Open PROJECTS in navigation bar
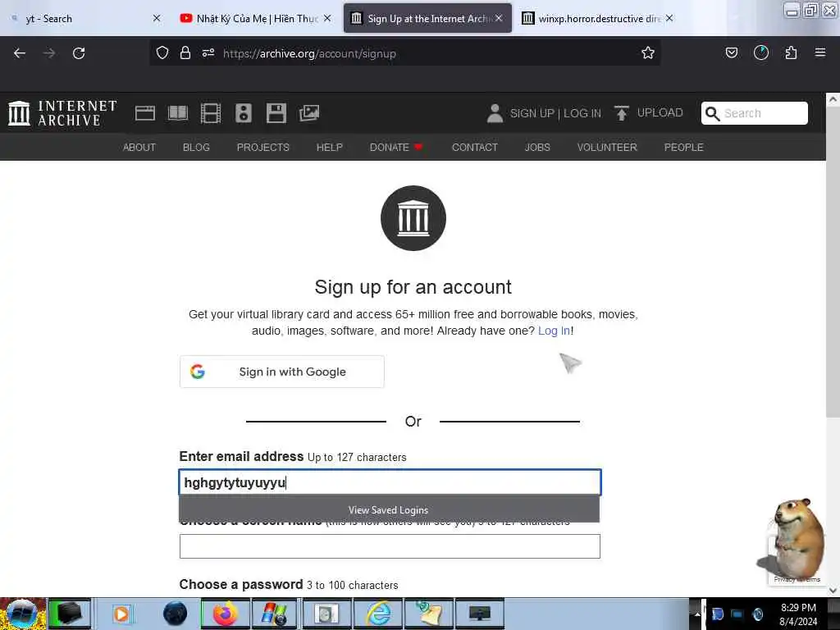 [x=263, y=148]
